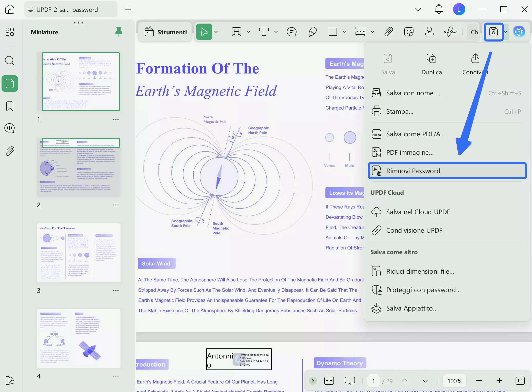Viewport: 532px width, 392px height.
Task: Click the attachment paperclip toolbar icon
Action: (389, 32)
